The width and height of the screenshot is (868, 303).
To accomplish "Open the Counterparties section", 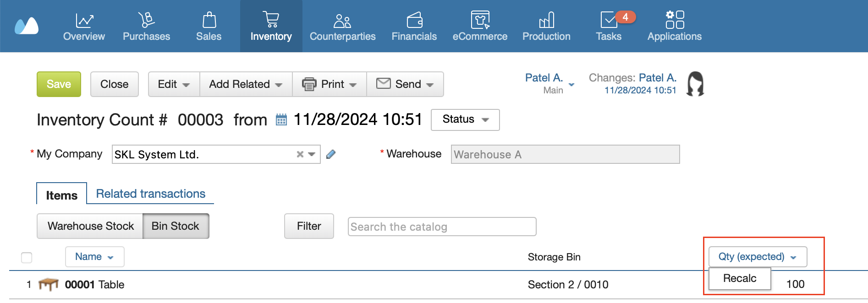I will tap(343, 26).
